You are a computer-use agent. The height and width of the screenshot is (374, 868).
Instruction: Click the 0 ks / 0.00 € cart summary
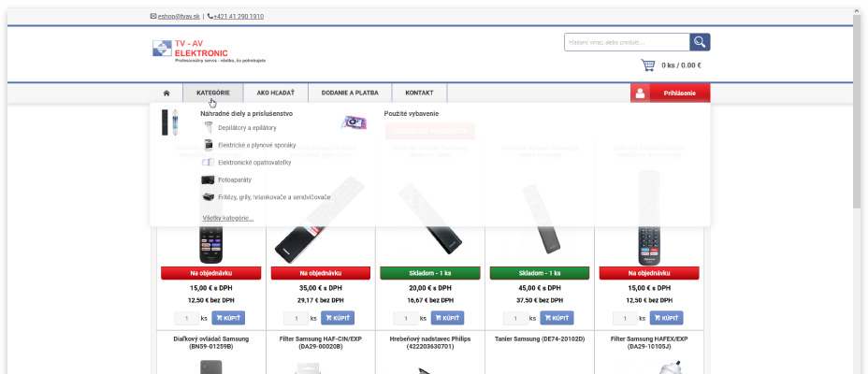pos(681,65)
